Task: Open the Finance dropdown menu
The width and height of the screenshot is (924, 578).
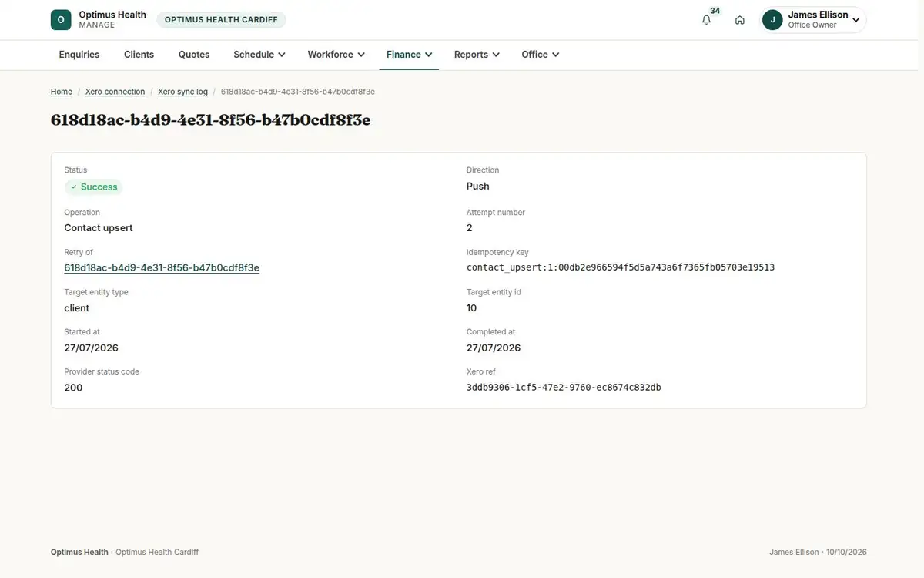Action: click(409, 55)
